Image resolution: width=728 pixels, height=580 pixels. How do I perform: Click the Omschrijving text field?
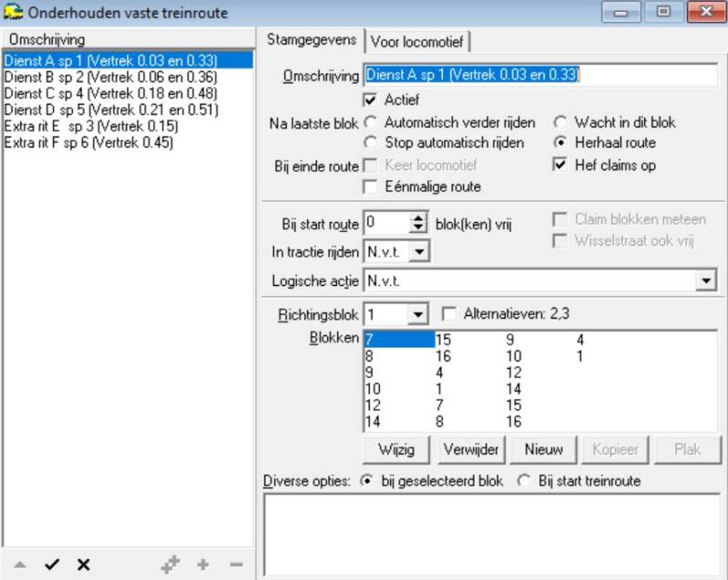pos(540,76)
